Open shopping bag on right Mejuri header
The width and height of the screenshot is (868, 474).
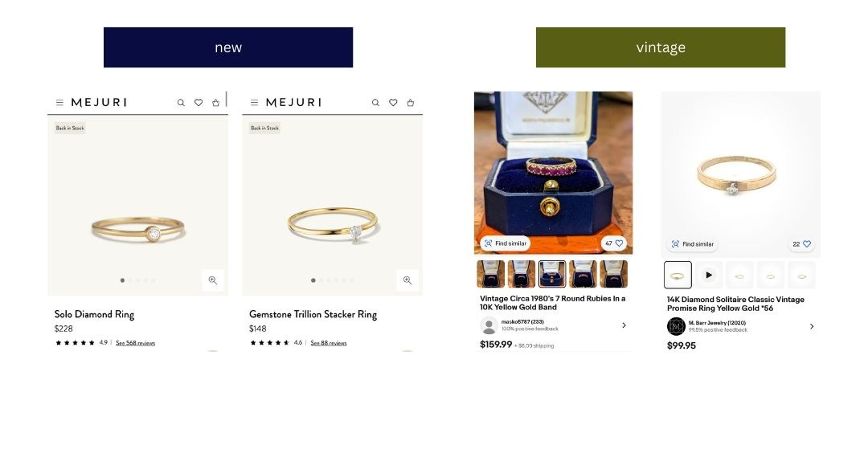tap(410, 102)
